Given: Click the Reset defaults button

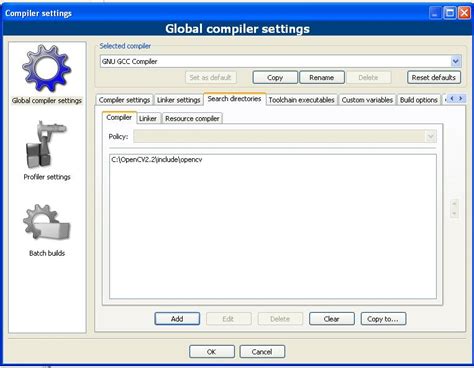Looking at the screenshot, I should click(434, 77).
